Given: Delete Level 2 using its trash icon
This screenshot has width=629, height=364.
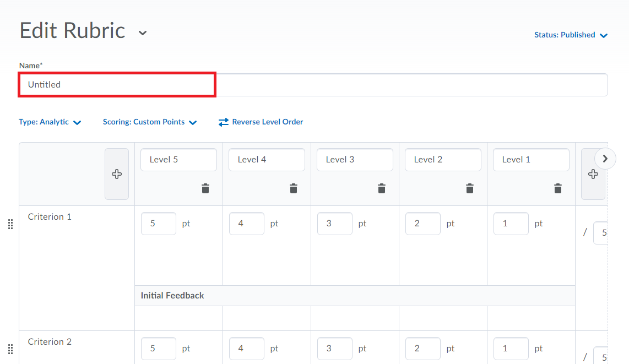Looking at the screenshot, I should point(470,188).
